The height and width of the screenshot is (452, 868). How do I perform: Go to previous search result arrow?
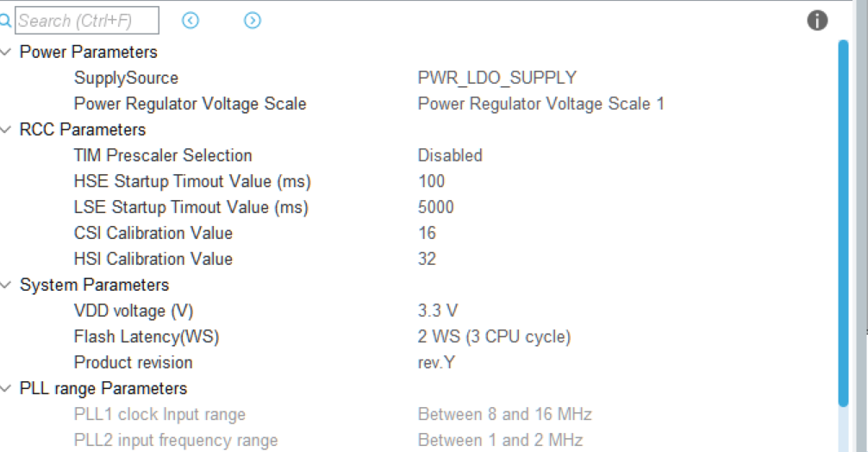tap(190, 21)
